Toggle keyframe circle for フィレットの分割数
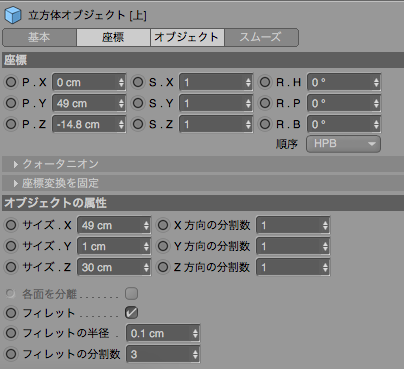Image resolution: width=404 pixels, height=369 pixels. 11,354
